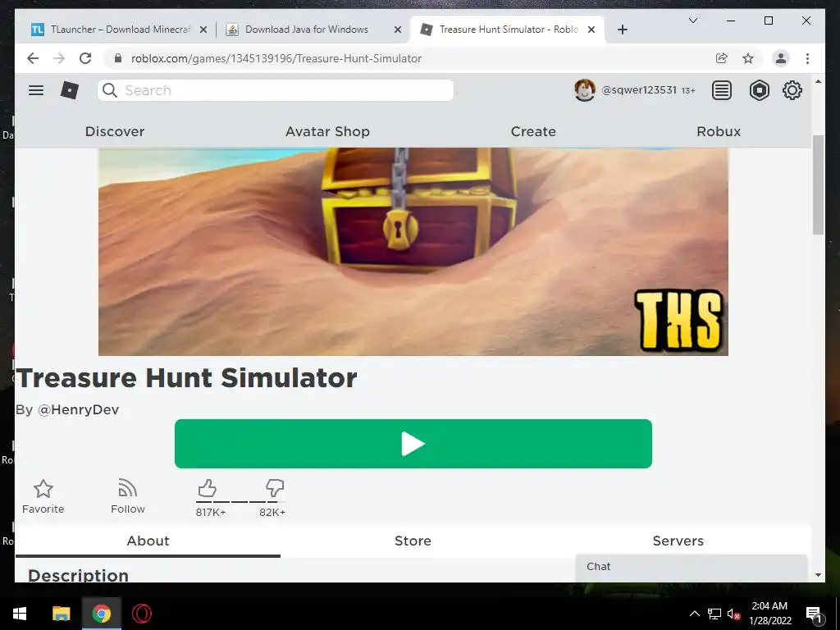Select the Treasure Hunt Simulator browser tab
This screenshot has width=840, height=630.
pyautogui.click(x=507, y=30)
